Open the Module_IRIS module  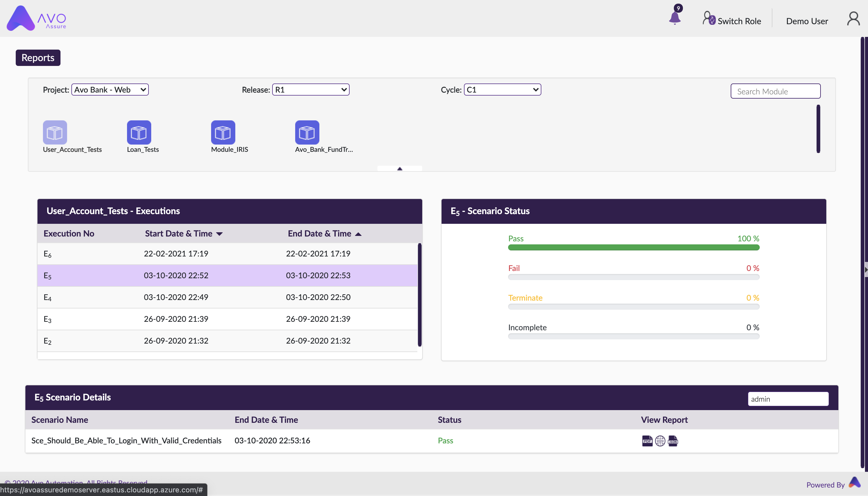tap(223, 132)
